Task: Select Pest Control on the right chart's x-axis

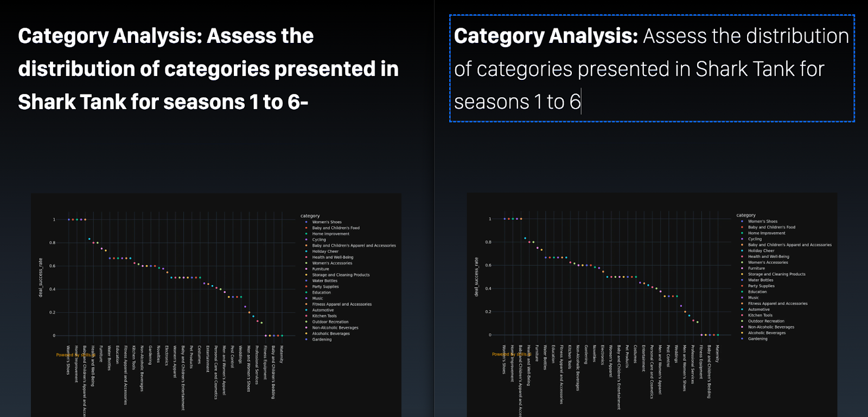Action: 668,356
